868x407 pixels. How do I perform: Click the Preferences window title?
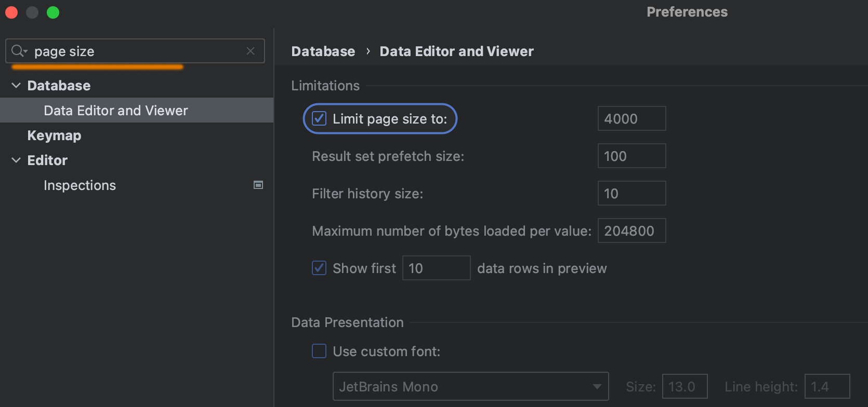pyautogui.click(x=687, y=12)
